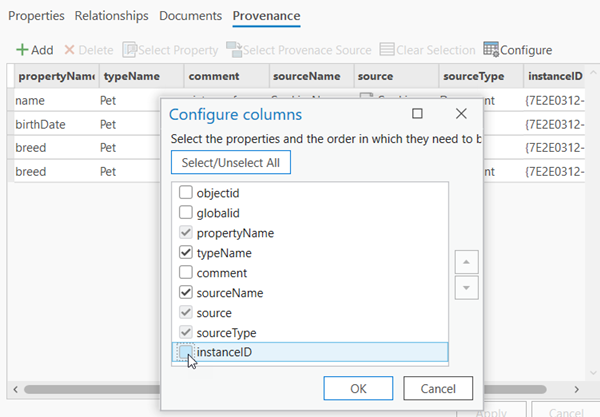The height and width of the screenshot is (417, 600).
Task: Cancel the Configure columns dialog
Action: tap(438, 388)
